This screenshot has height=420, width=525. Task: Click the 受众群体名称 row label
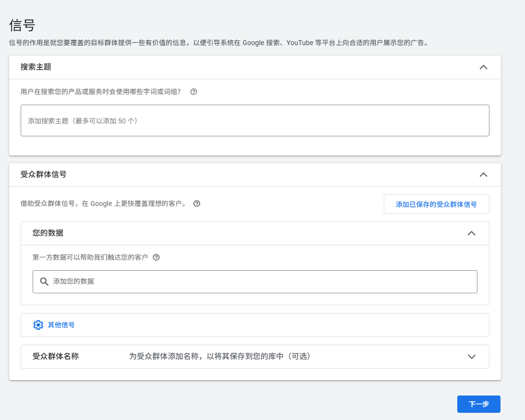point(56,357)
